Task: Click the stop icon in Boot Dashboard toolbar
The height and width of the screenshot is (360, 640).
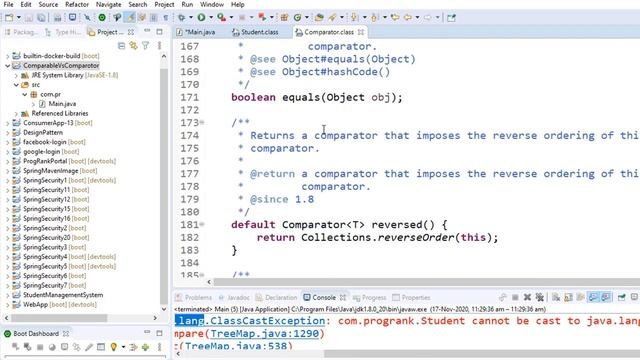Action: tap(40, 347)
